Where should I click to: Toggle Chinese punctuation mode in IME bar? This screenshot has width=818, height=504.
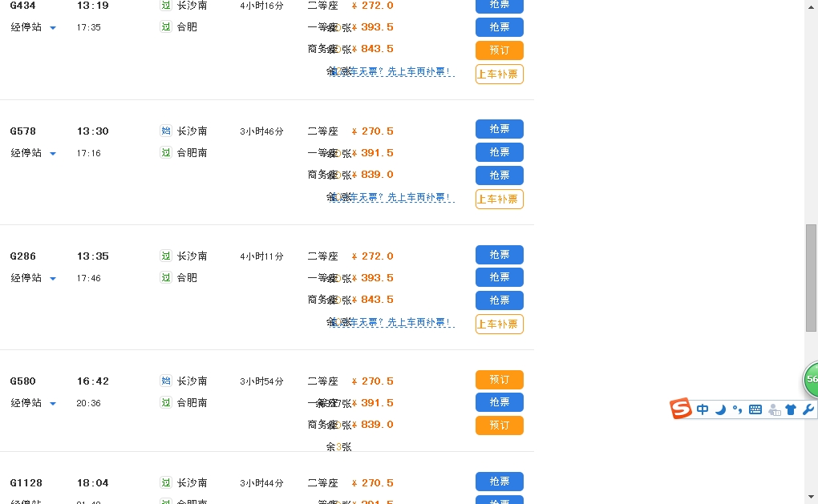click(x=737, y=409)
